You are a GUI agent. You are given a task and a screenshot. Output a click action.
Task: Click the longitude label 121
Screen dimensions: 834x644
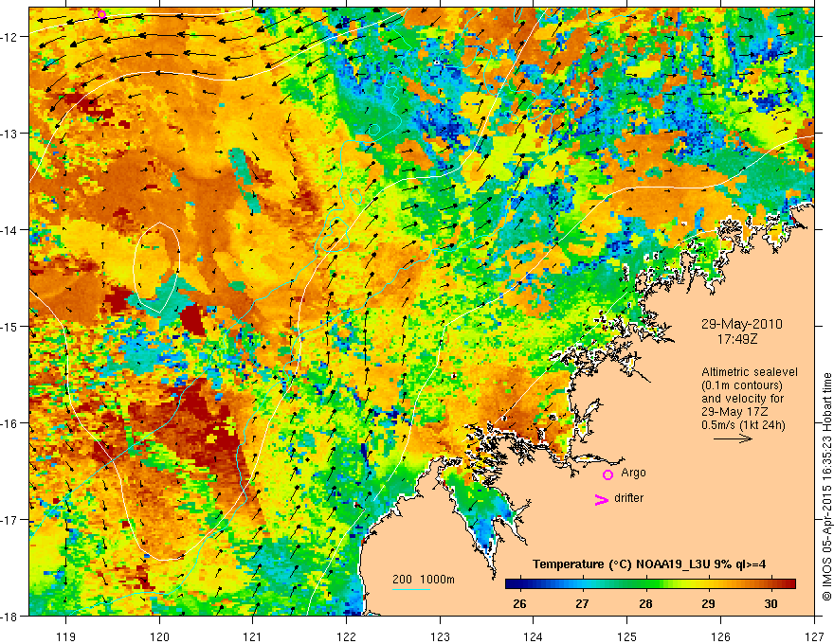pos(253,636)
